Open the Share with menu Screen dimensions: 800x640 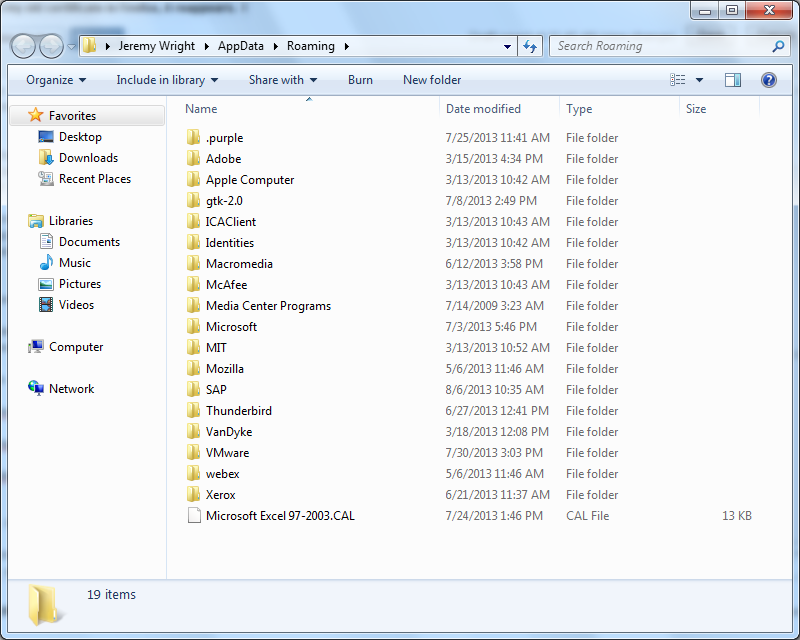pyautogui.click(x=283, y=80)
